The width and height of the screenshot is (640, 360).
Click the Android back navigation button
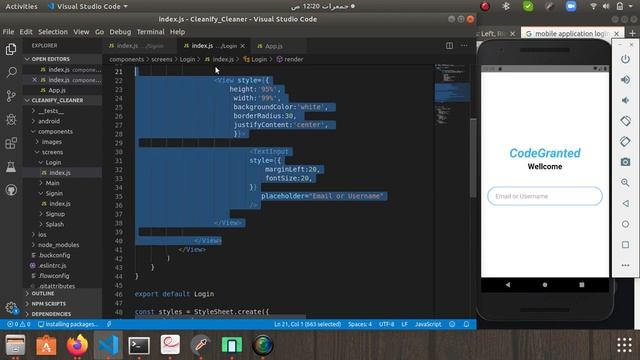click(x=508, y=284)
